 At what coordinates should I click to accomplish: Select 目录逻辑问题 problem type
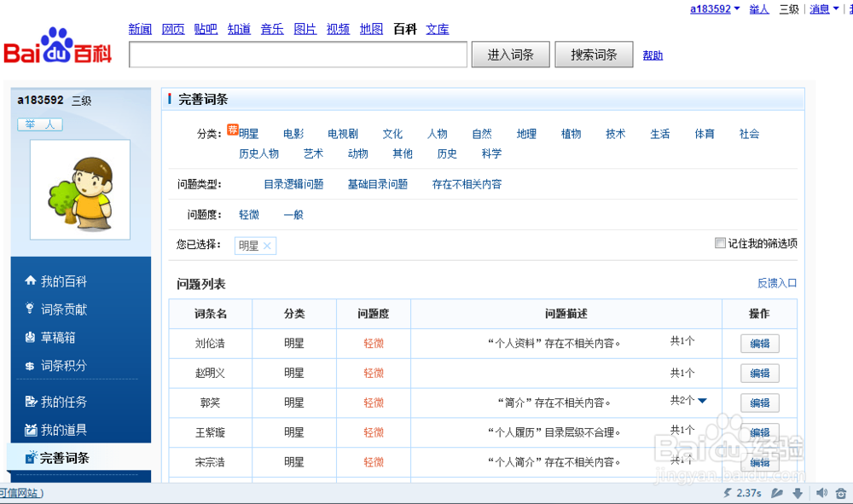[x=293, y=184]
